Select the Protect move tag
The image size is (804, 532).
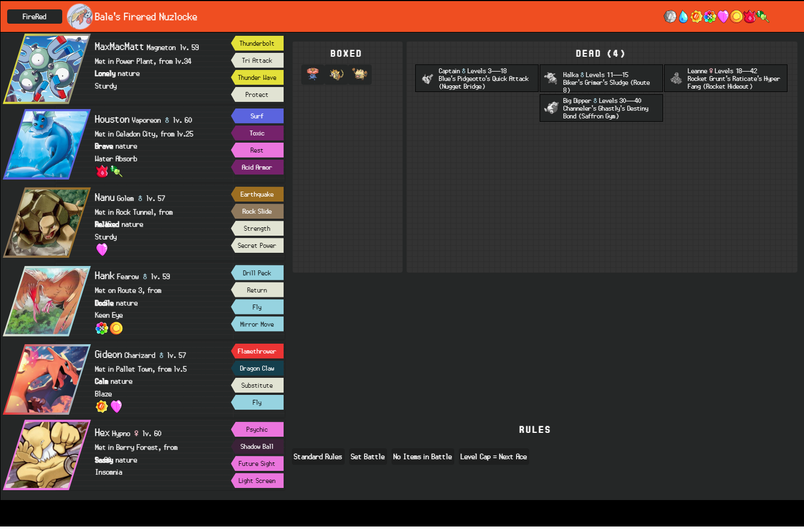click(x=257, y=95)
